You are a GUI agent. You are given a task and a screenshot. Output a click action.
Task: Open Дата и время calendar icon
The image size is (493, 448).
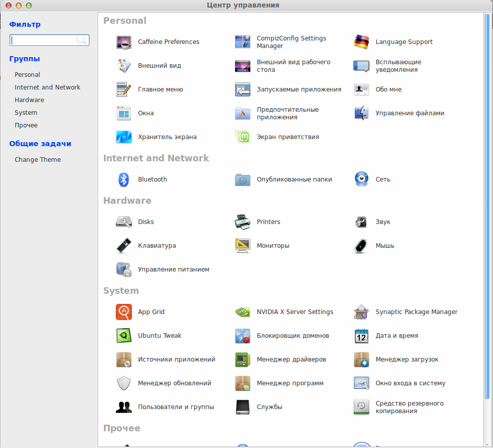pyautogui.click(x=361, y=336)
